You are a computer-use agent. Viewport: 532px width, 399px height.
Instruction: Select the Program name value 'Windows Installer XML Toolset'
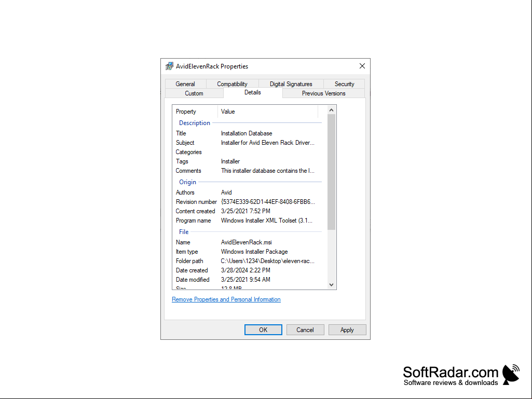click(267, 221)
